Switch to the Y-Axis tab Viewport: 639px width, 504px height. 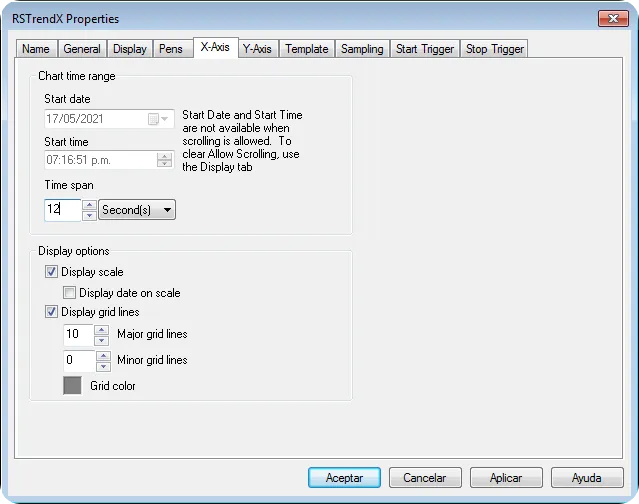[258, 49]
